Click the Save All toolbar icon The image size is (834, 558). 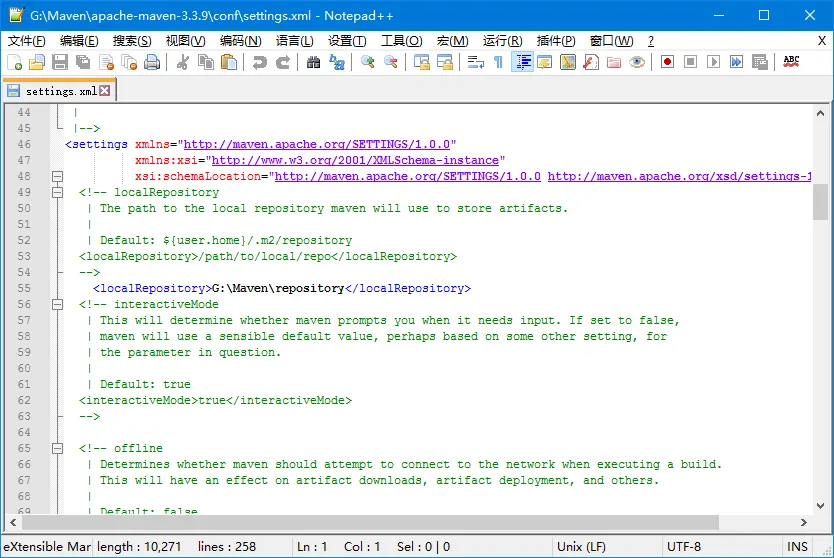pos(82,62)
